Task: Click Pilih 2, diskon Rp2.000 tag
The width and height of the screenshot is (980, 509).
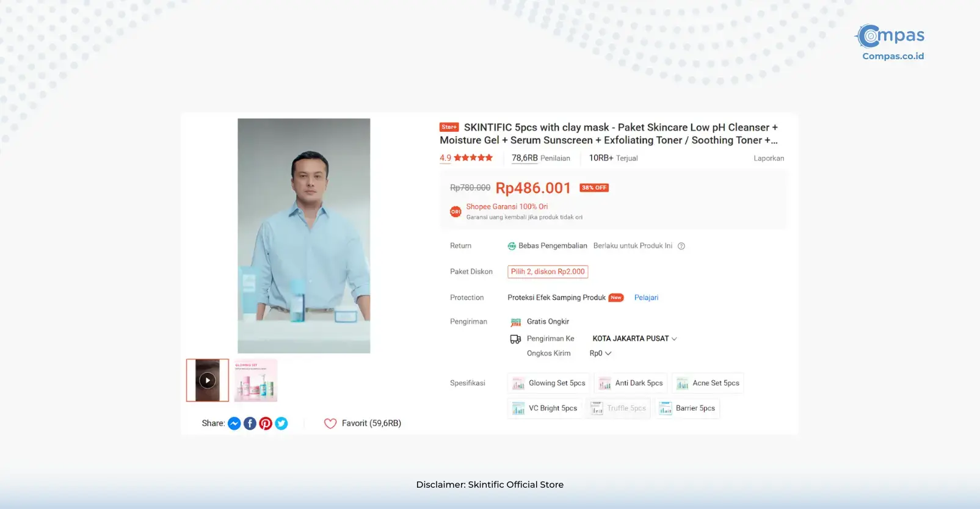Action: click(548, 272)
